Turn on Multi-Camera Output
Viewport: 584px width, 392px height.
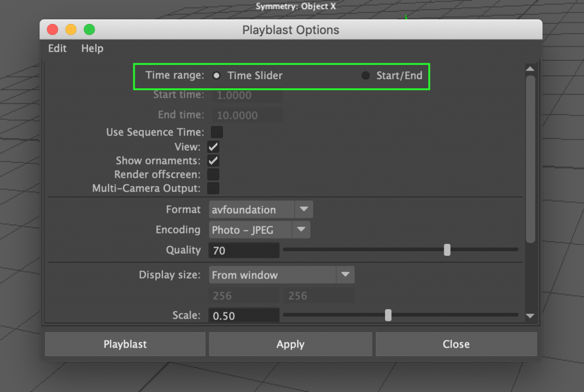[213, 188]
